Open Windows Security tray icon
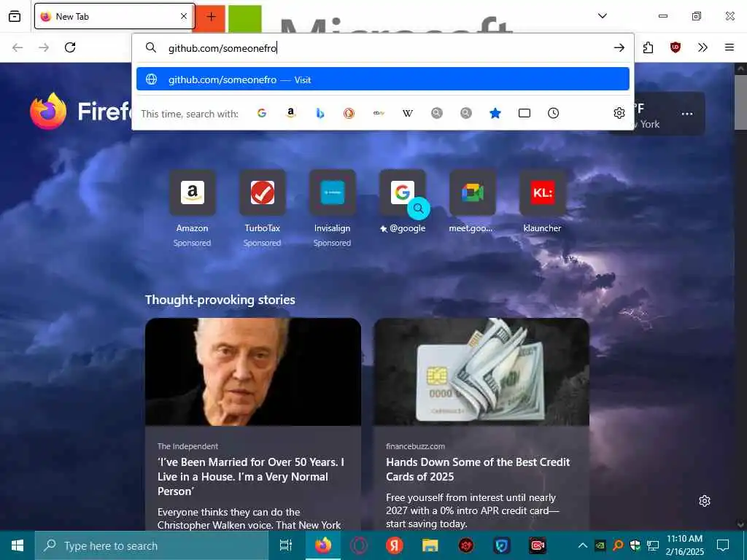Viewport: 747px width, 560px height. point(635,545)
